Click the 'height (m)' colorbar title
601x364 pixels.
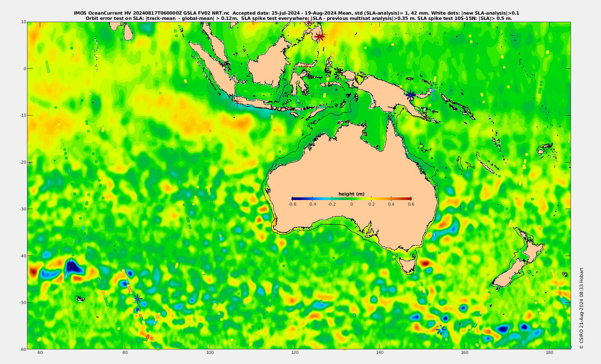point(352,194)
